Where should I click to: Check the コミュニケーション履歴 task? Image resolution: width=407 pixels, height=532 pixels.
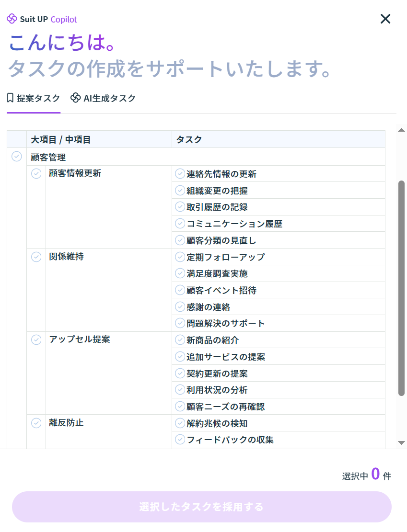click(180, 224)
